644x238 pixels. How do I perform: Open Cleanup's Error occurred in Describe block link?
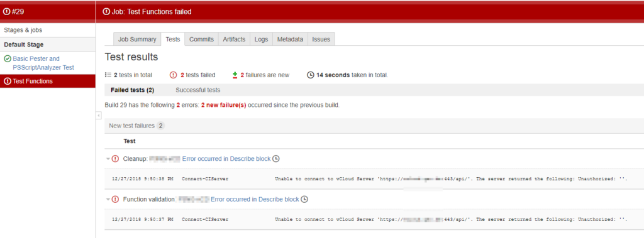coord(226,159)
